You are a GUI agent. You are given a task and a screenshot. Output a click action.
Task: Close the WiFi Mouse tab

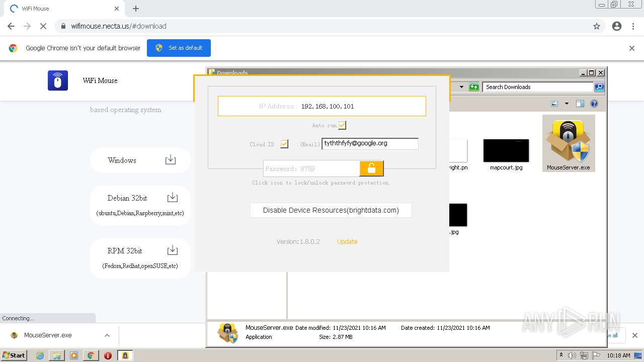tap(117, 9)
